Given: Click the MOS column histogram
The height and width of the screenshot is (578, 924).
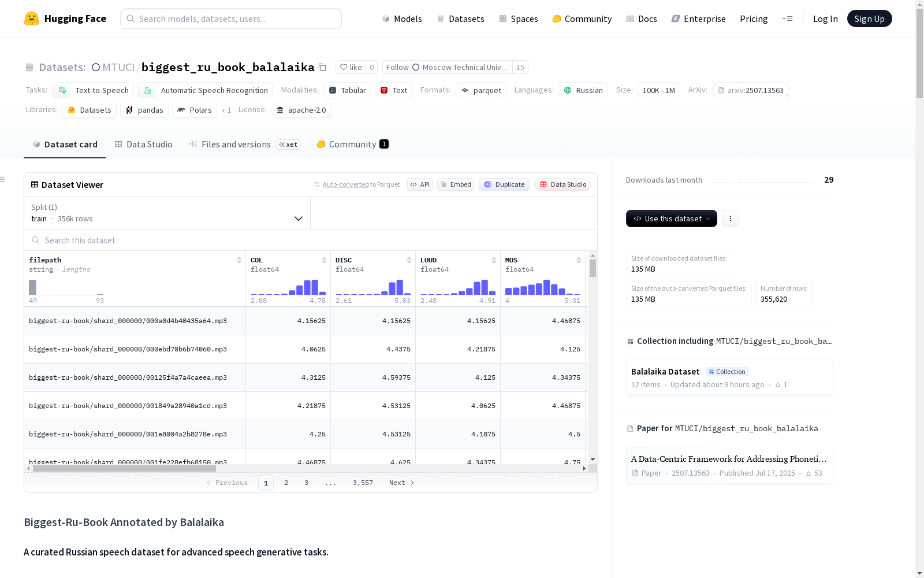Looking at the screenshot, I should 543,287.
